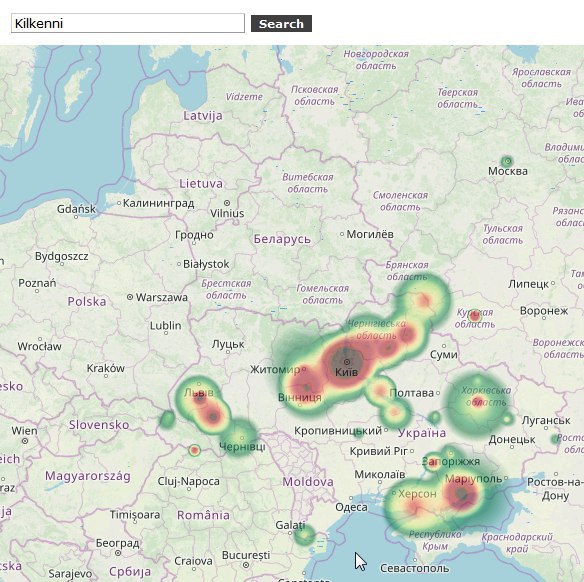This screenshot has height=582, width=584.
Task: Click the Search button
Action: click(x=281, y=24)
